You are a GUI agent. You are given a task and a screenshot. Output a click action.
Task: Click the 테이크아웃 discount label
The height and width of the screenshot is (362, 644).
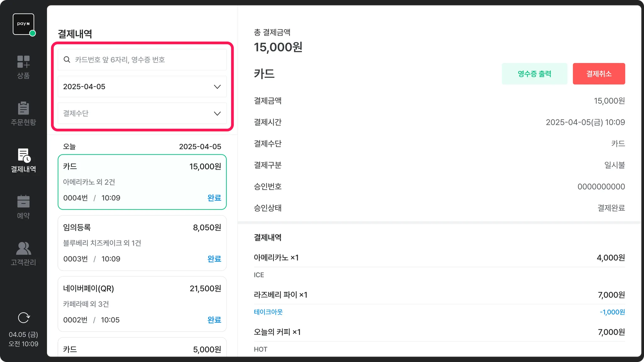point(268,312)
